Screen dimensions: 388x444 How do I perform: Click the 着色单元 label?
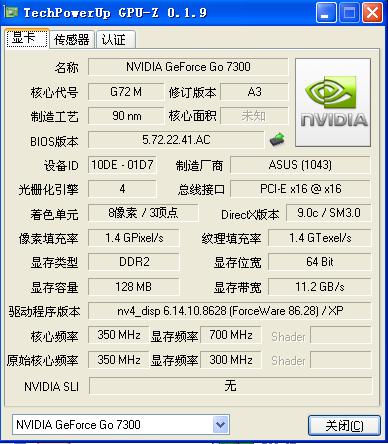(x=54, y=214)
